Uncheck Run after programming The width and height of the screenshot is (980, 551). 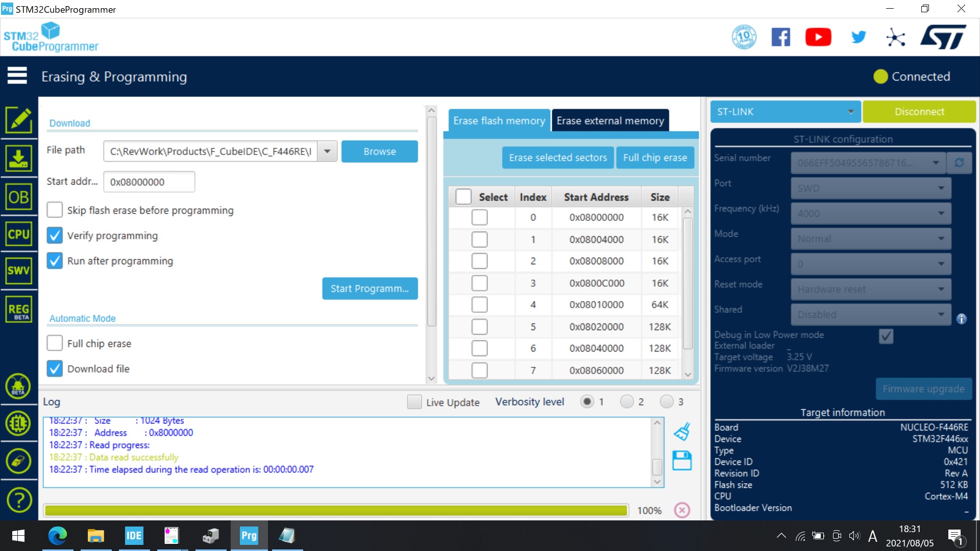[55, 261]
